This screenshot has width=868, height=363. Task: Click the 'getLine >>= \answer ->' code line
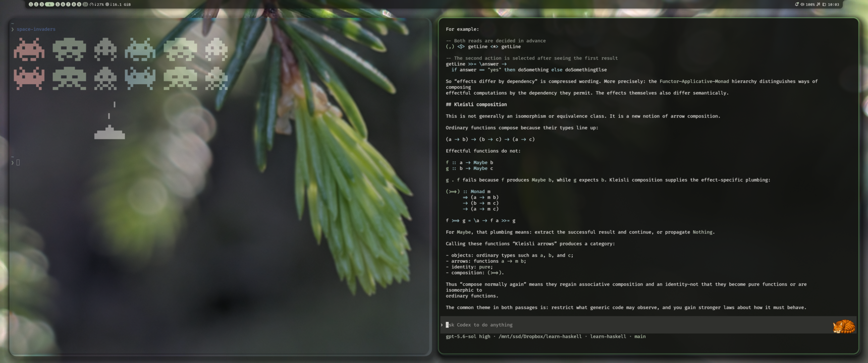pos(476,64)
